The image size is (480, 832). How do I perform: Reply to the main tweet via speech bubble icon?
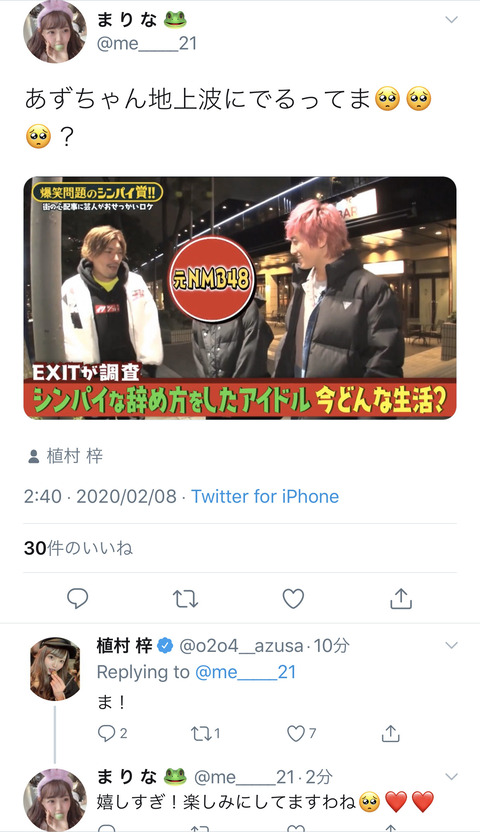pyautogui.click(x=77, y=598)
